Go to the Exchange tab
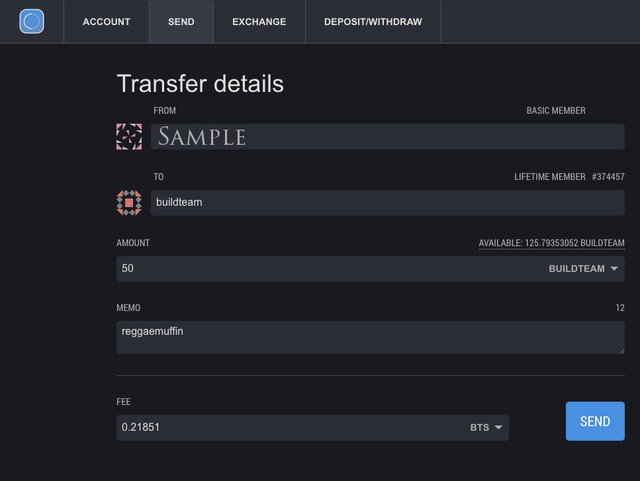 (x=259, y=22)
